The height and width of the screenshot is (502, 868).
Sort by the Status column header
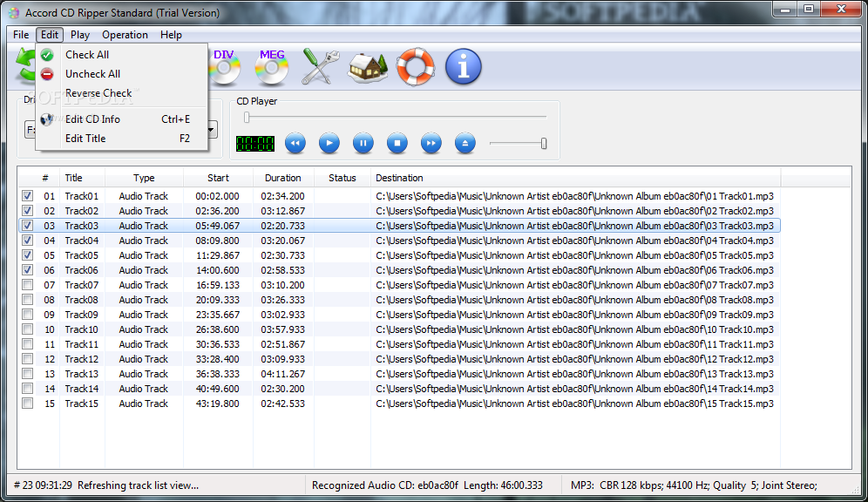[342, 178]
